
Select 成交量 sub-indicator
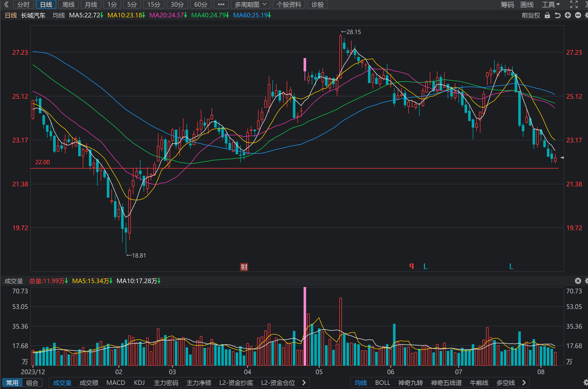[x=62, y=383]
